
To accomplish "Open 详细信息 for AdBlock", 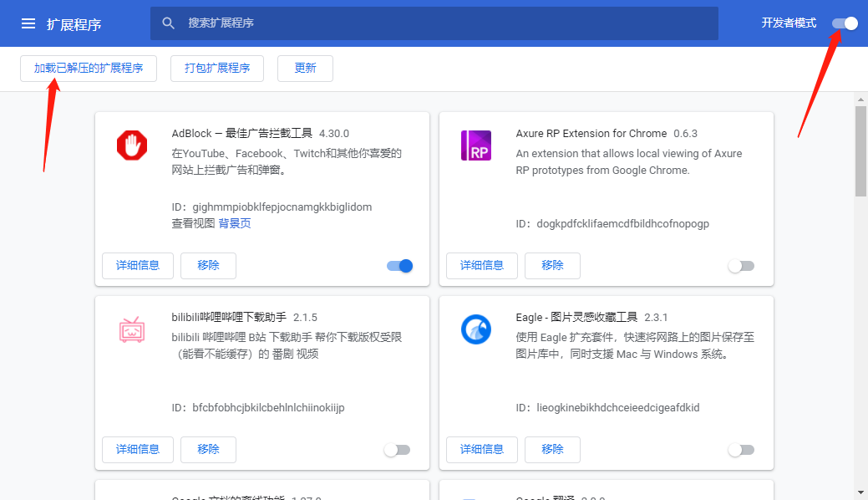I will 138,266.
